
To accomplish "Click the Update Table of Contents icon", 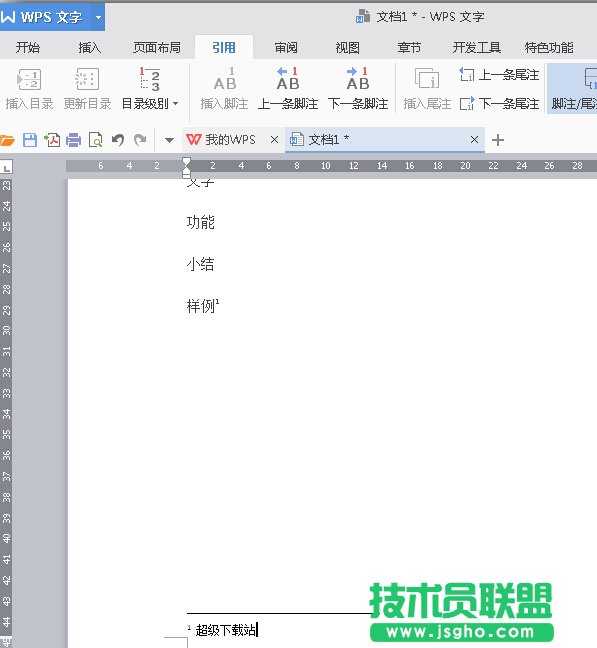I will [x=87, y=79].
